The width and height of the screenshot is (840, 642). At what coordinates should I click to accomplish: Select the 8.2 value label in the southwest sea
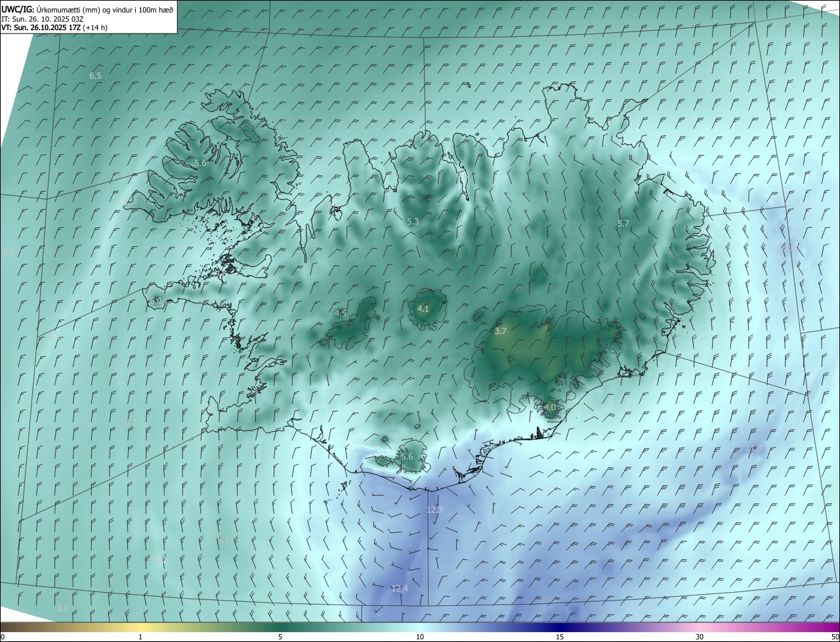131,423
